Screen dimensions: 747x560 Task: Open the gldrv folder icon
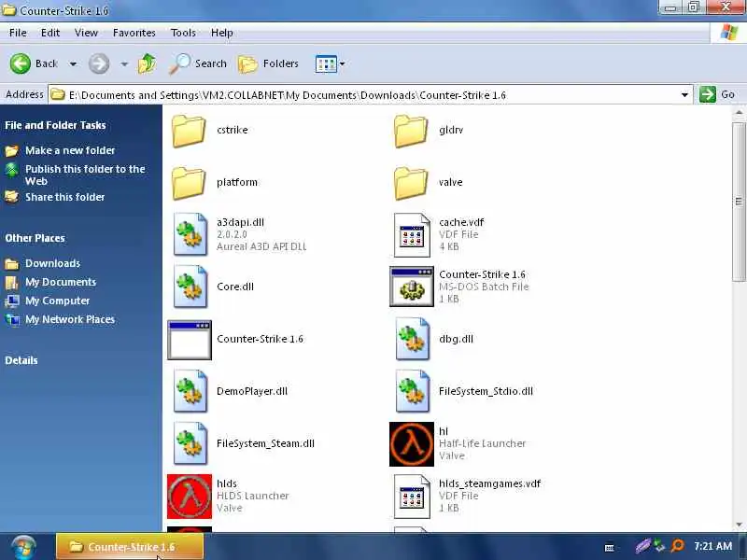(411, 130)
